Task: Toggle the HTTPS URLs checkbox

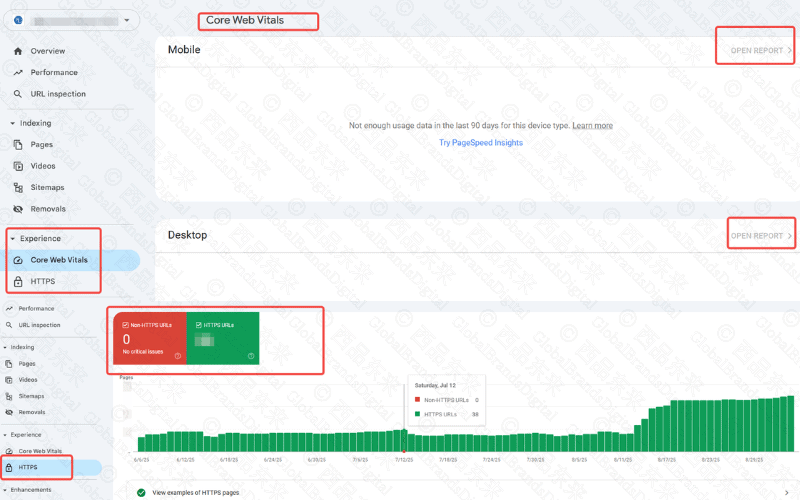Action: point(197,325)
